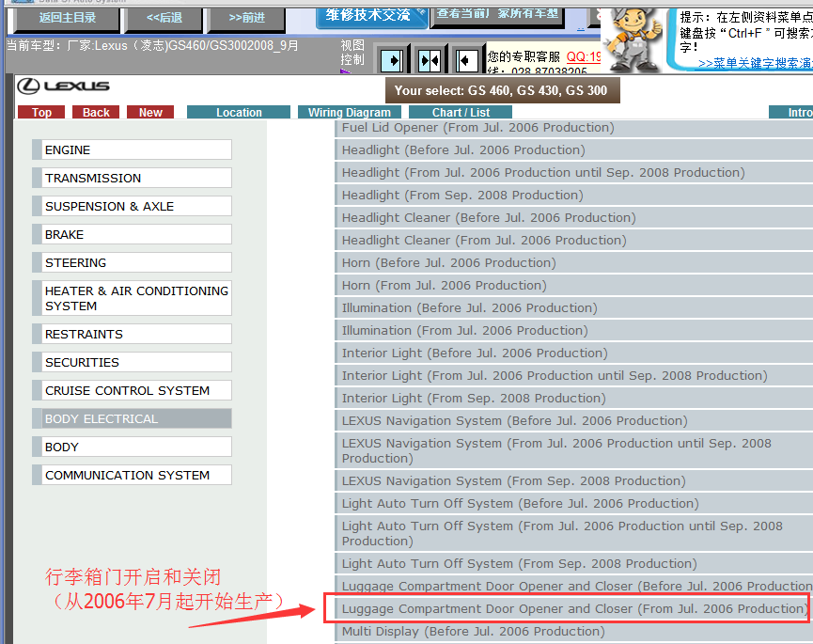Open the Wiring Diagram tab

click(x=350, y=113)
